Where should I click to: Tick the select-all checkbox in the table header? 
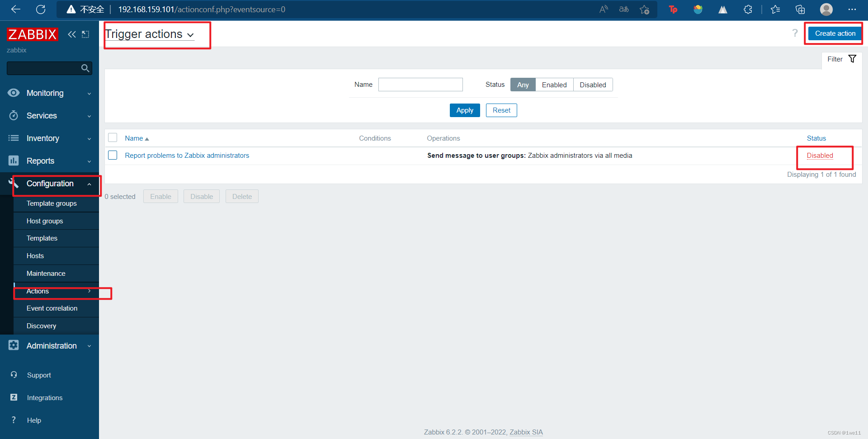113,137
